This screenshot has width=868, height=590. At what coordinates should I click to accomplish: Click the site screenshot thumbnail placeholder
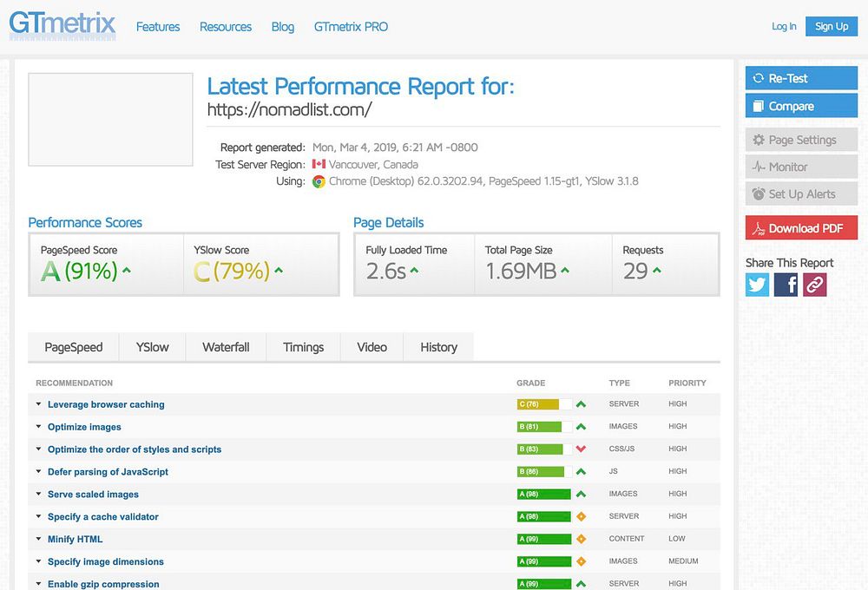click(111, 119)
